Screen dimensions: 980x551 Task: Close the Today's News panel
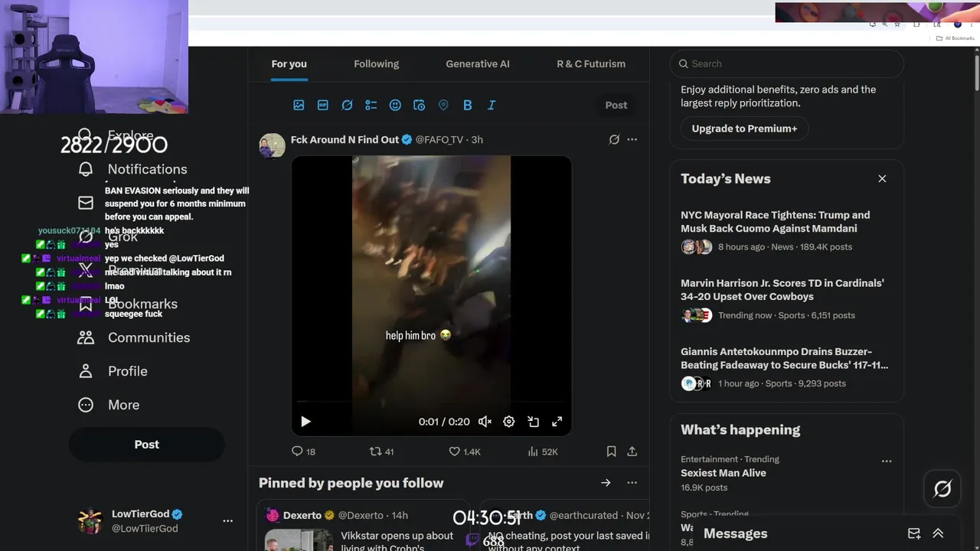(x=882, y=178)
